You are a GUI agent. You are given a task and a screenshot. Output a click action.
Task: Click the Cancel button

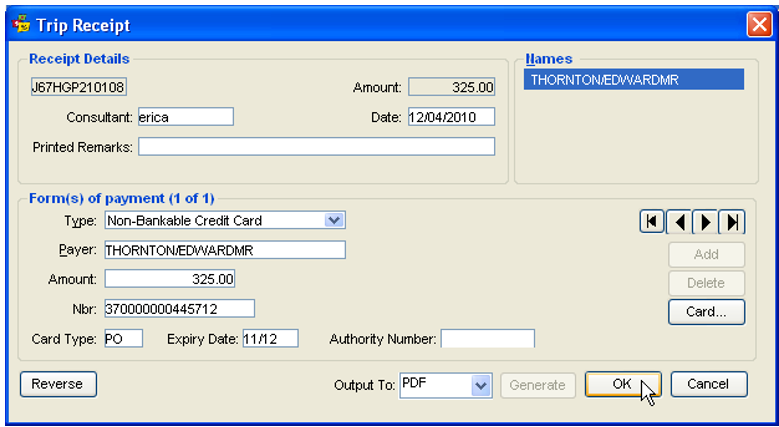pyautogui.click(x=709, y=384)
